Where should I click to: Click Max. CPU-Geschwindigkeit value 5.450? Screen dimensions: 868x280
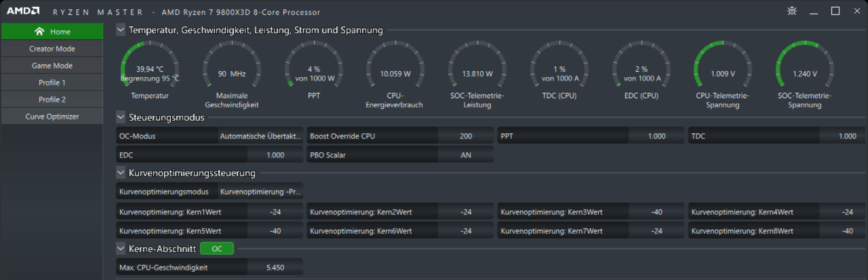275,267
